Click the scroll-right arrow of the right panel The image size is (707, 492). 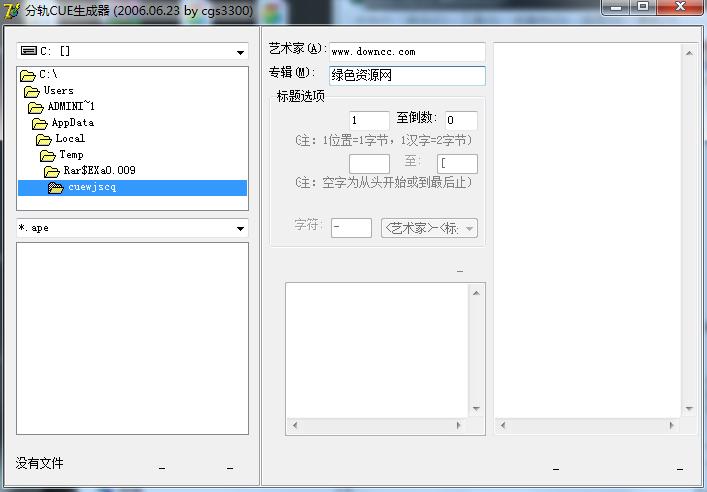672,425
